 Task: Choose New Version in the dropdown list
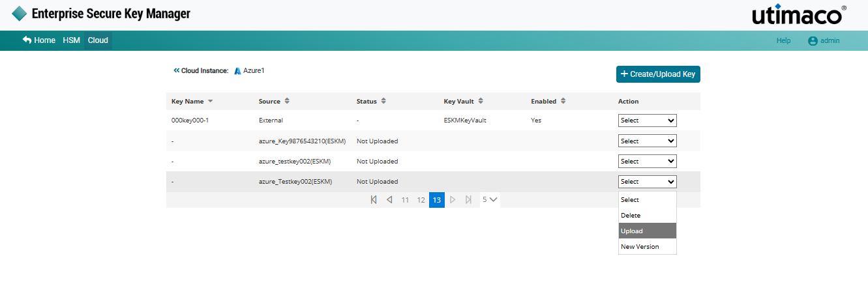[x=648, y=247]
